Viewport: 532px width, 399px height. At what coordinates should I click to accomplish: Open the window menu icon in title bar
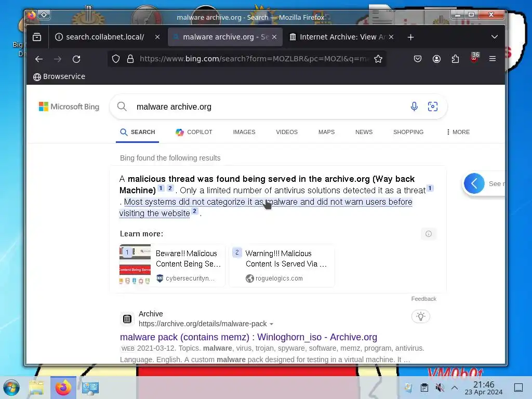[44, 15]
